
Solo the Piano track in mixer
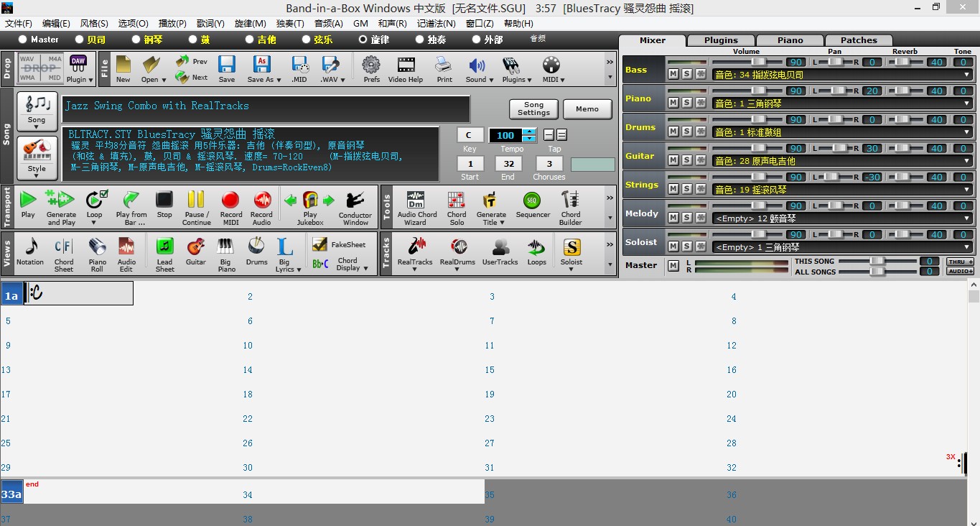pos(686,103)
